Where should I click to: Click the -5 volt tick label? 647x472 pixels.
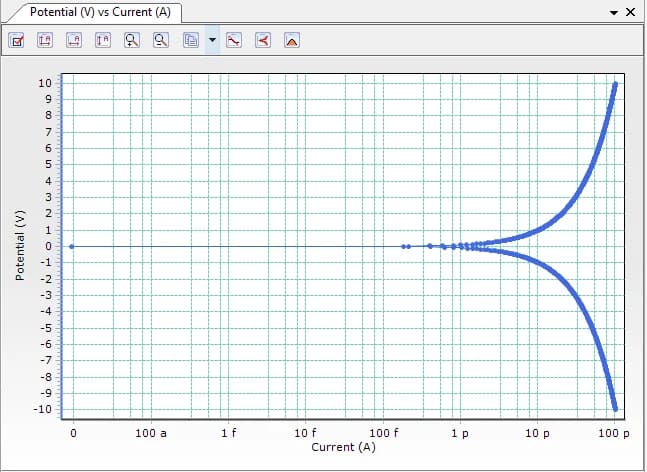pyautogui.click(x=45, y=328)
